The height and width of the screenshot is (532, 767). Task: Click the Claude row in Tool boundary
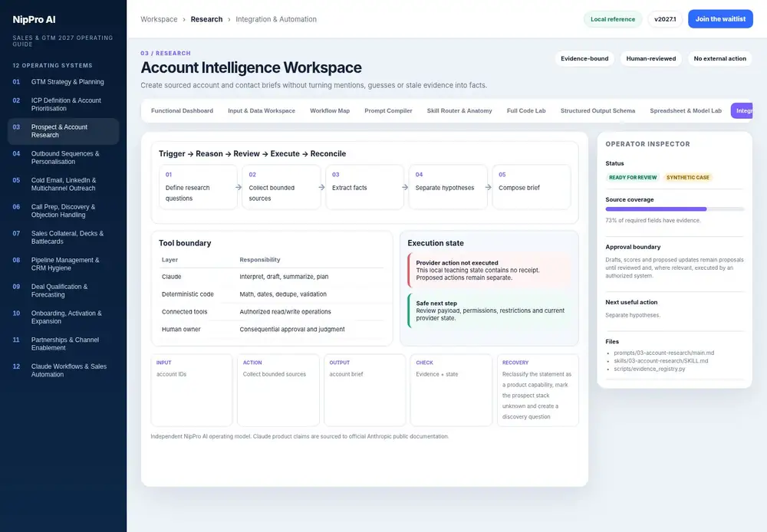click(x=272, y=277)
